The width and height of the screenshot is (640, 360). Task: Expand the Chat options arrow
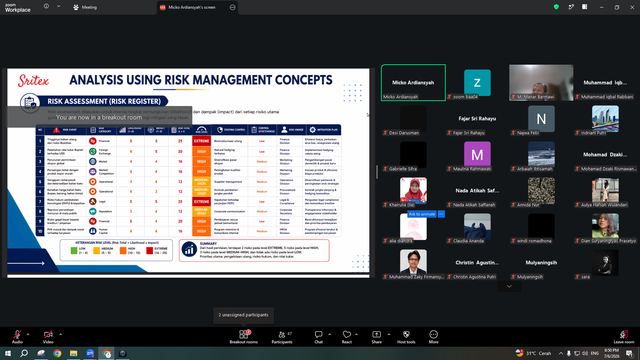coord(329,334)
